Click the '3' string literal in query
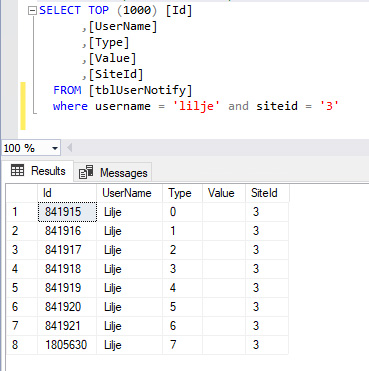This screenshot has width=369, height=371. click(x=329, y=106)
